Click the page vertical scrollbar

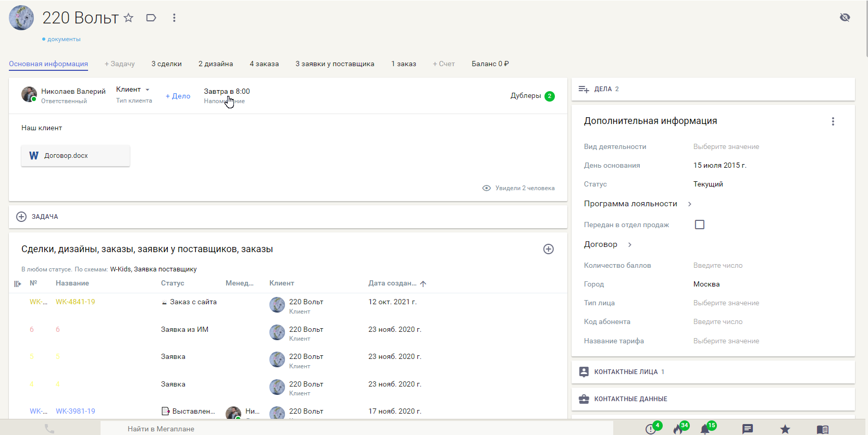866,29
